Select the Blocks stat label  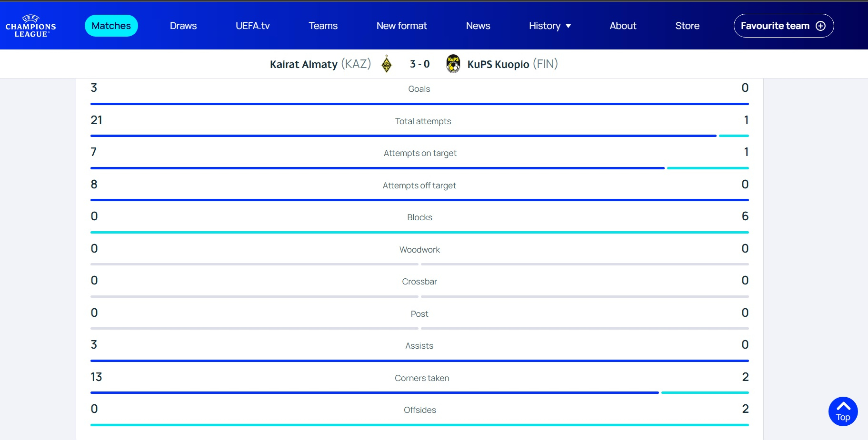click(419, 217)
